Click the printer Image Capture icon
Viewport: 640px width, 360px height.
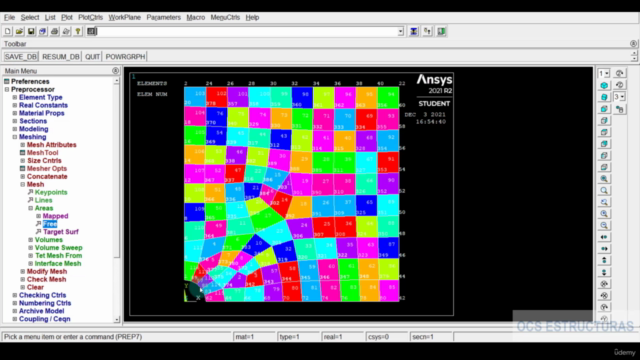pos(54,31)
